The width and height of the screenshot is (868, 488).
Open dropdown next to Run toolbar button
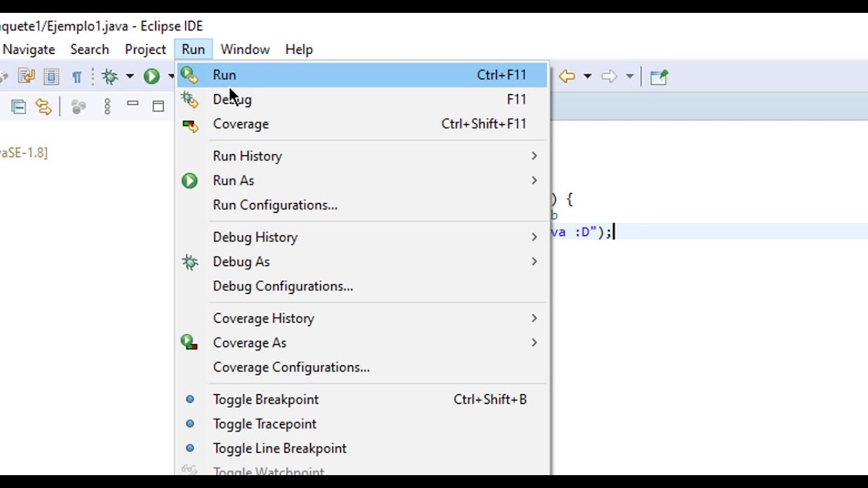[171, 77]
